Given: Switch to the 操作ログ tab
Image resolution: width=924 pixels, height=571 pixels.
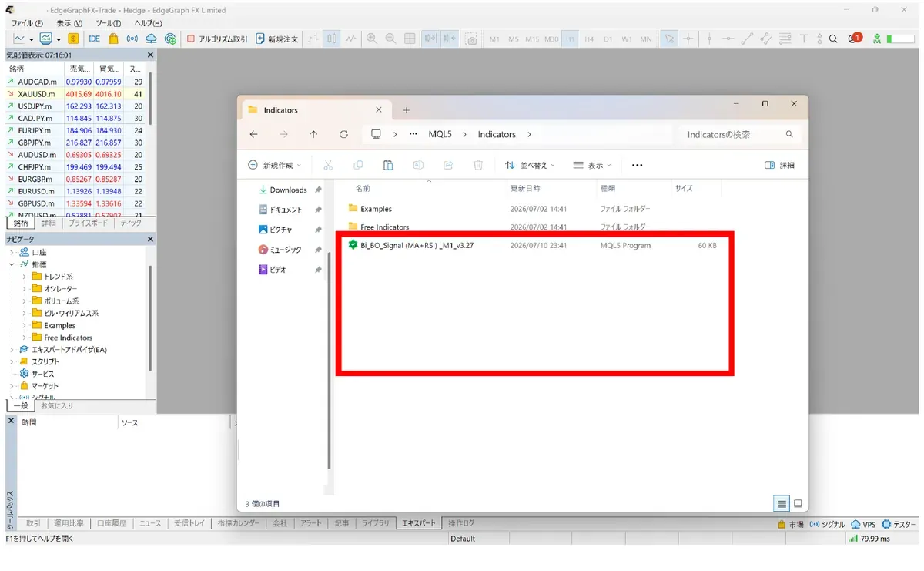Looking at the screenshot, I should [462, 523].
